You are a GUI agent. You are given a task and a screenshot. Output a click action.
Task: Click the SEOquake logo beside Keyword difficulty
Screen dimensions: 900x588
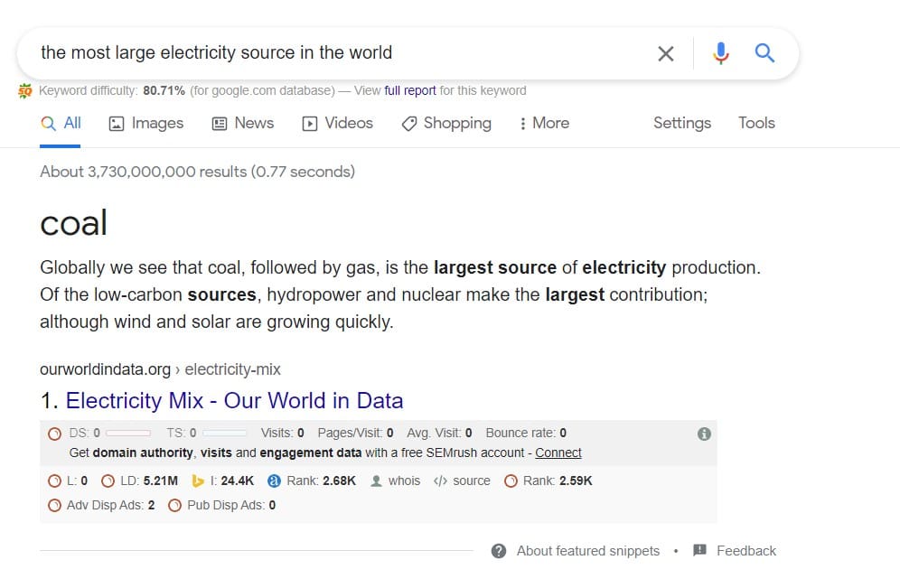pos(24,90)
